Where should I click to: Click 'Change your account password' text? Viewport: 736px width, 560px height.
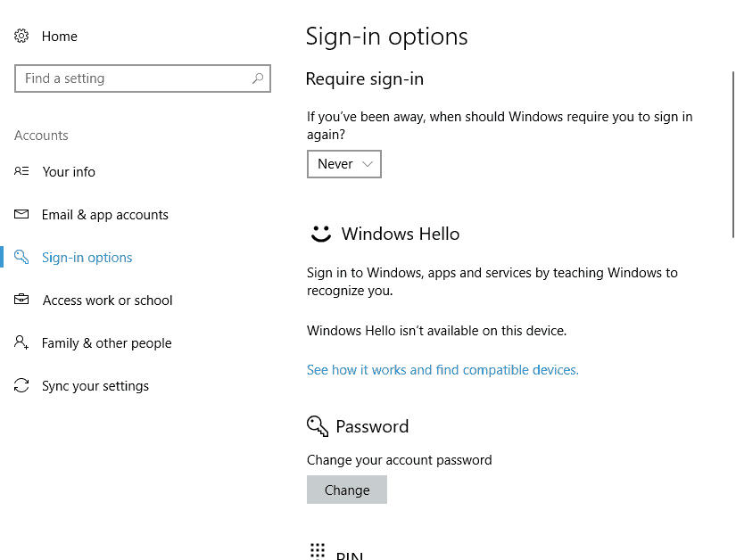click(400, 460)
